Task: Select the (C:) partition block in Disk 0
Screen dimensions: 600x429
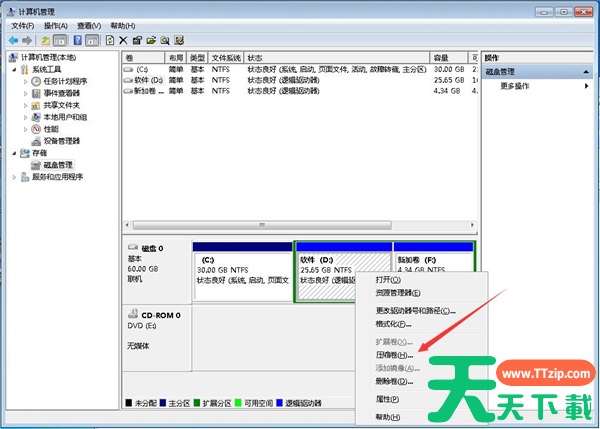Action: pos(241,270)
